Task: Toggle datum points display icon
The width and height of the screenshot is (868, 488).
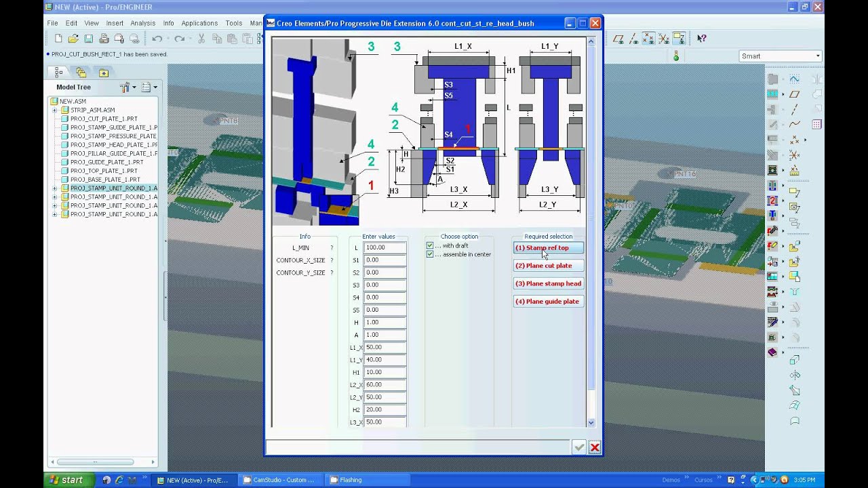Action: pyautogui.click(x=648, y=39)
